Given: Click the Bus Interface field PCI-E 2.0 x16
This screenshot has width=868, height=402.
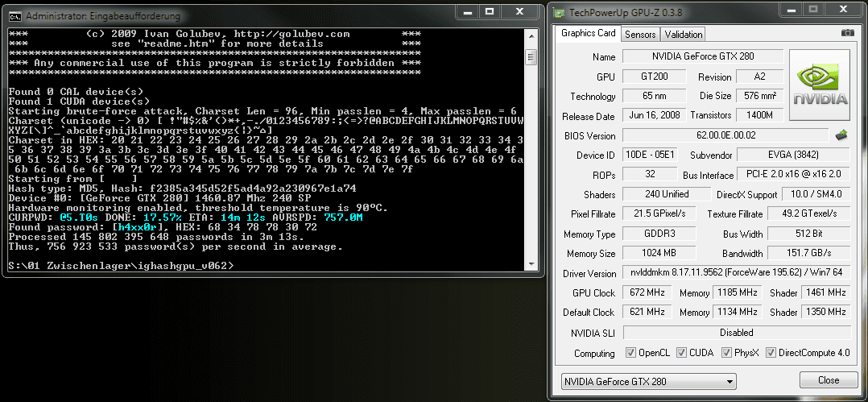Looking at the screenshot, I should pos(794,175).
